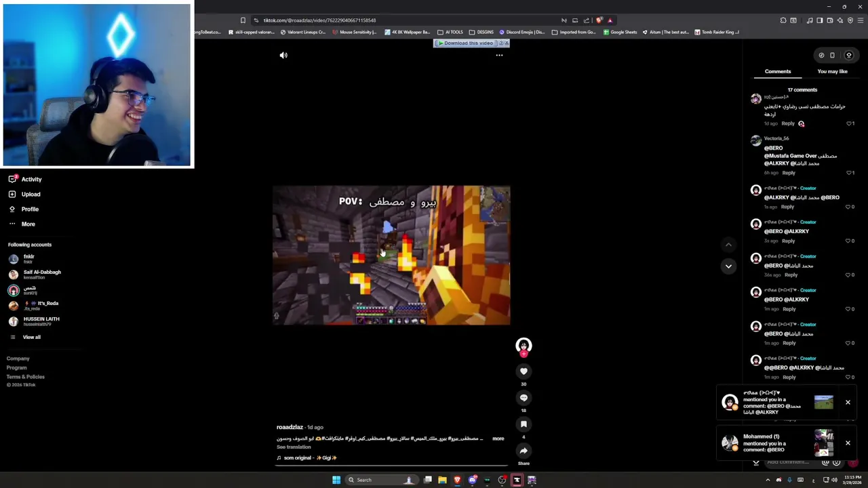Screen dimensions: 868x488
Task: Expand View all following accounts
Action: [25, 337]
